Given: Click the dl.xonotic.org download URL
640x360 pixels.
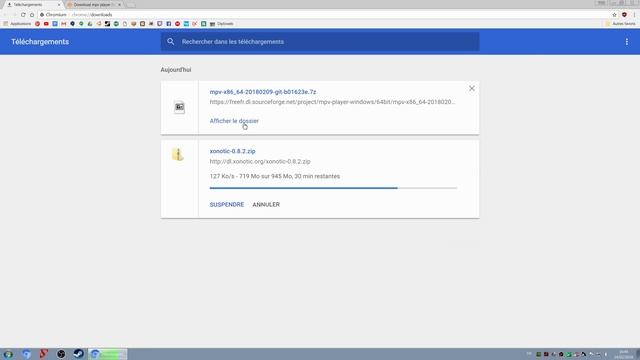Looking at the screenshot, I should pos(260,162).
